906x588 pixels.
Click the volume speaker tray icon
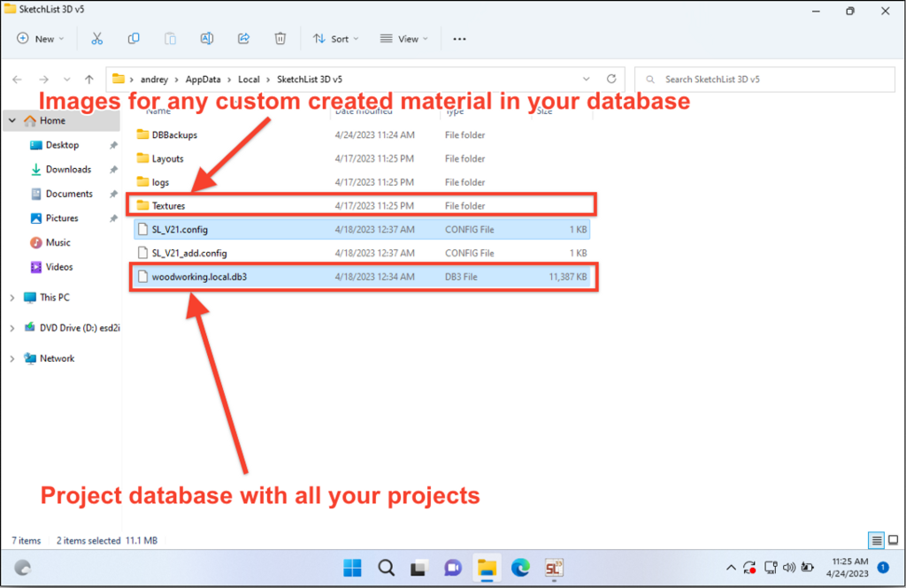click(x=788, y=568)
